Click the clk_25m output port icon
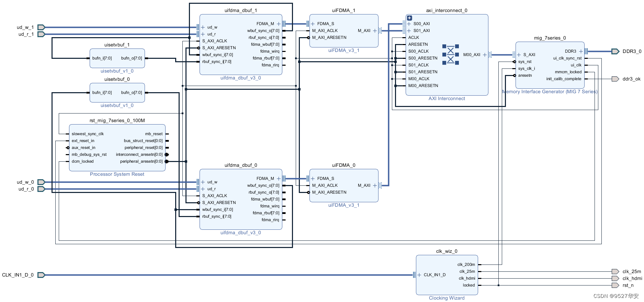Image resolution: width=644 pixels, height=302 pixels. point(615,271)
